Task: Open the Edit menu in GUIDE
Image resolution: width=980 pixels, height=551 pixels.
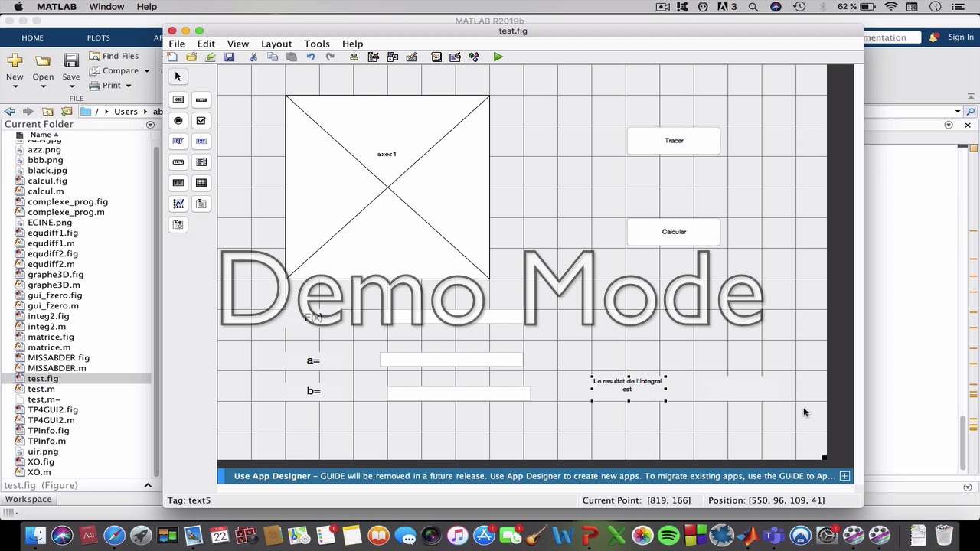Action: [206, 44]
